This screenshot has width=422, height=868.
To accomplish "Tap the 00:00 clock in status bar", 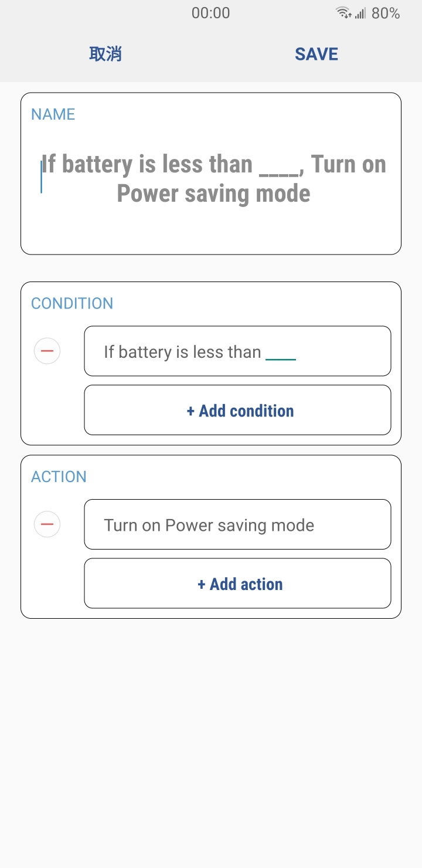I will (211, 13).
